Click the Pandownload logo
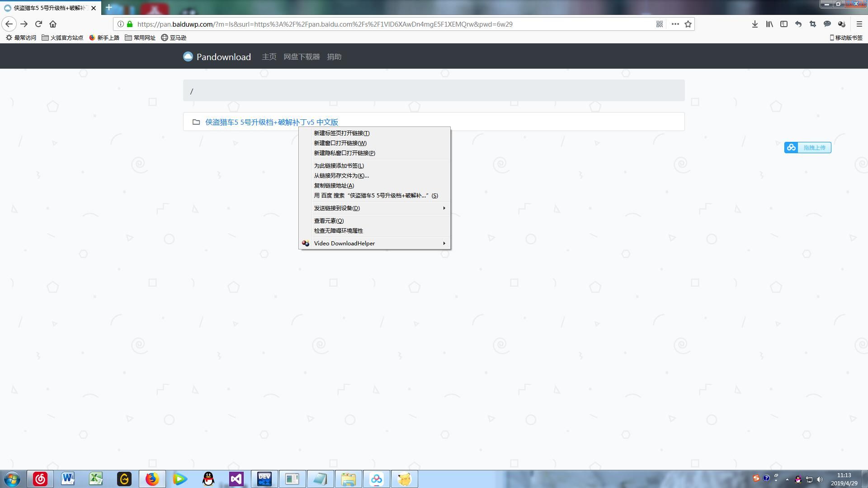This screenshot has width=868, height=488. tap(217, 56)
